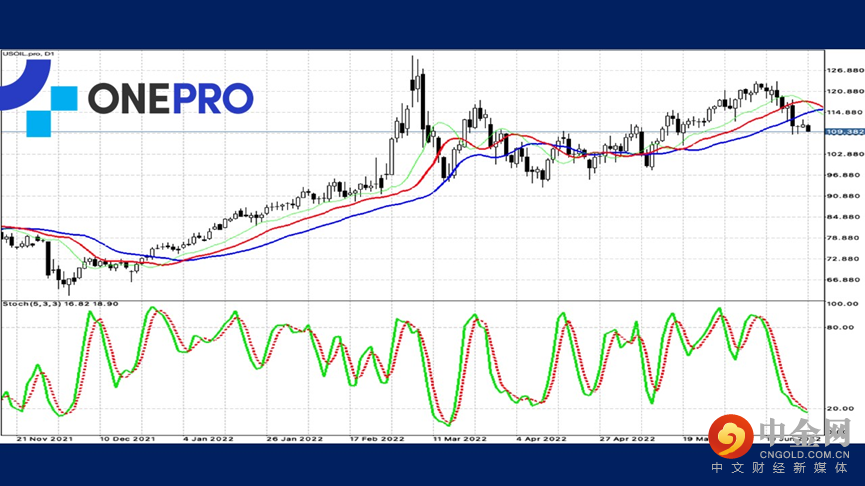This screenshot has width=865, height=486.
Task: Click the 102.880 price axis label
Action: (845, 154)
